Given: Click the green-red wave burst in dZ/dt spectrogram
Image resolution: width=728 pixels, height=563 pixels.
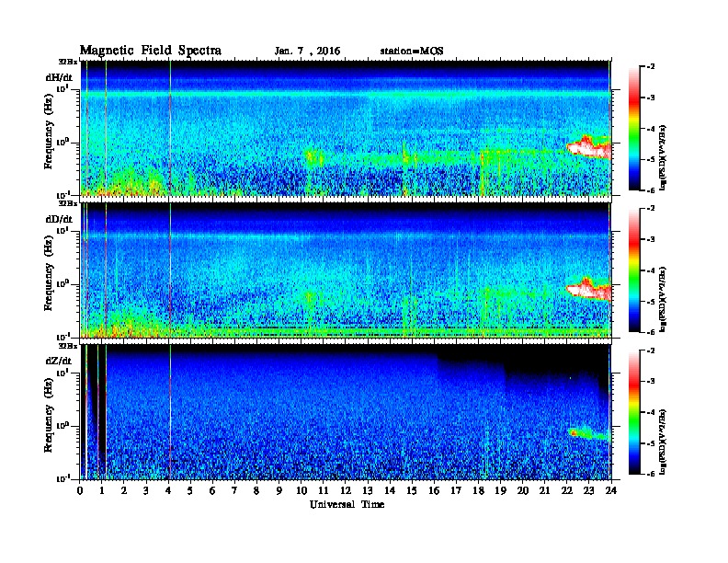Looking at the screenshot, I should pos(587,433).
